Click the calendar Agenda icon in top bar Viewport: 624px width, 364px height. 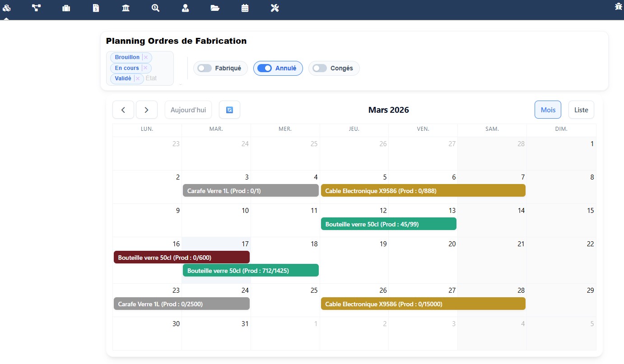click(245, 8)
